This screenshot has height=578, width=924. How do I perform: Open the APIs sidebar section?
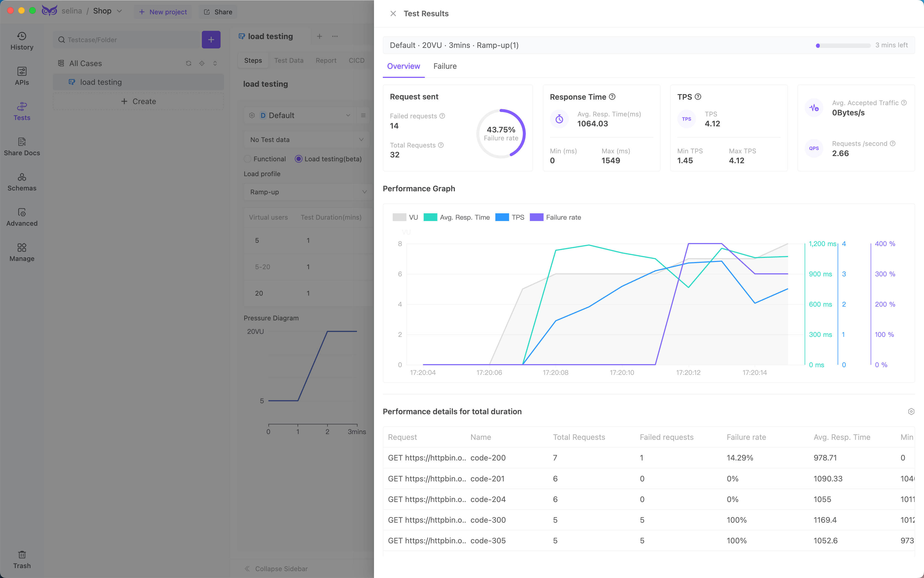click(x=22, y=77)
